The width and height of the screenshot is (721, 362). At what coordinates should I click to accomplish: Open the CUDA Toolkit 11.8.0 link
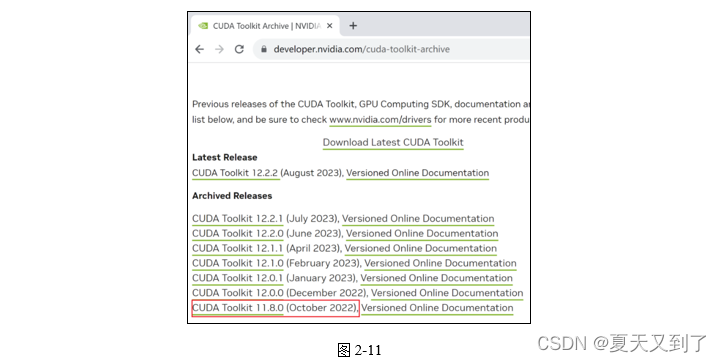point(238,307)
